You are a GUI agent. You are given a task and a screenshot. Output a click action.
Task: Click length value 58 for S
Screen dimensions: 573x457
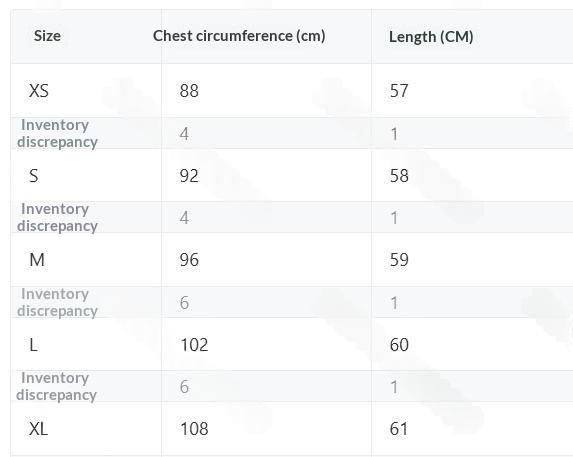399,176
